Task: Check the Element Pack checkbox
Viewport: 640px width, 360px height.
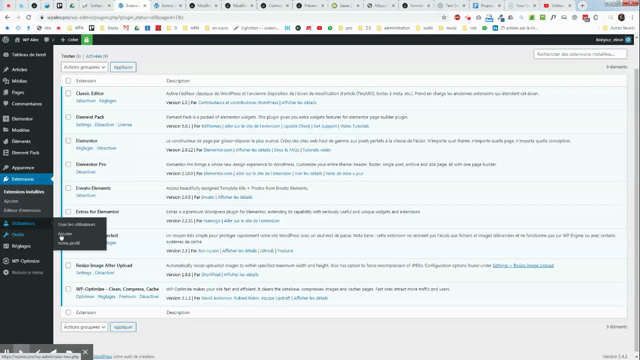Action: [x=68, y=117]
